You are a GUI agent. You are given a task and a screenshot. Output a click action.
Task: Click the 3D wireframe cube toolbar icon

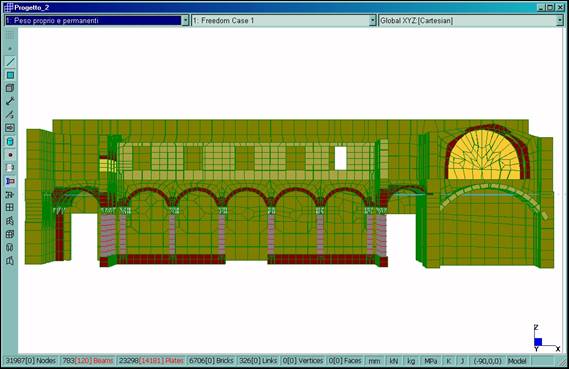10,234
